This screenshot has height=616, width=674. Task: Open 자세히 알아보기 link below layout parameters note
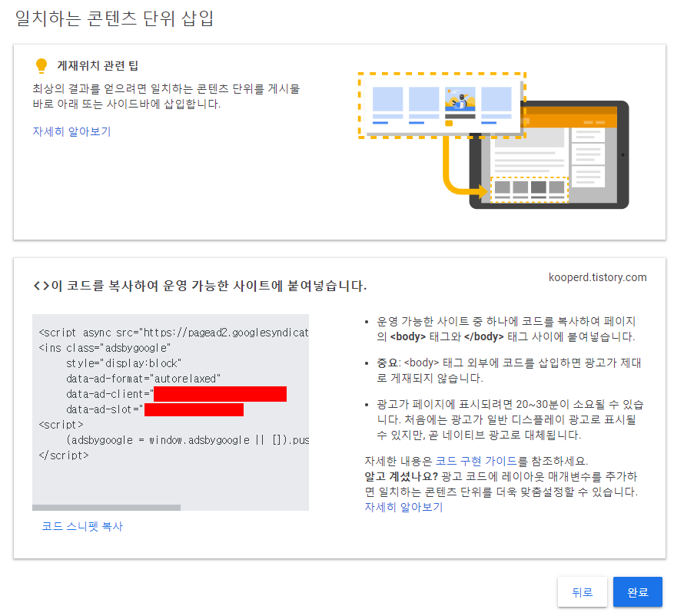[x=403, y=507]
